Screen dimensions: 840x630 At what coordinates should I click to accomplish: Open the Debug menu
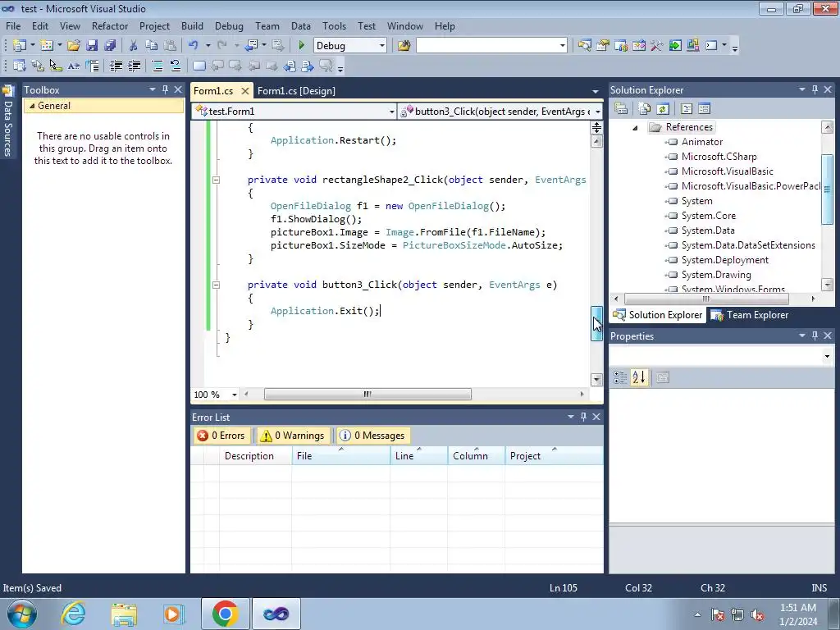[229, 25]
